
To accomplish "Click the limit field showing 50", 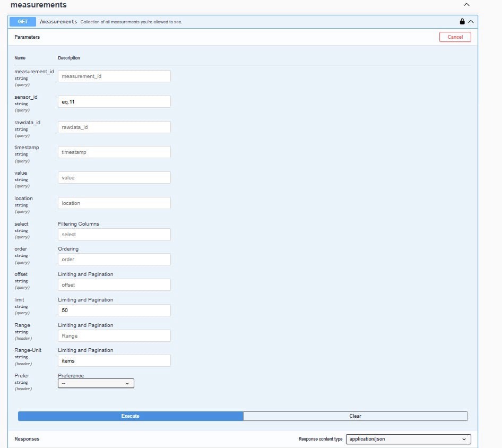I will (114, 310).
